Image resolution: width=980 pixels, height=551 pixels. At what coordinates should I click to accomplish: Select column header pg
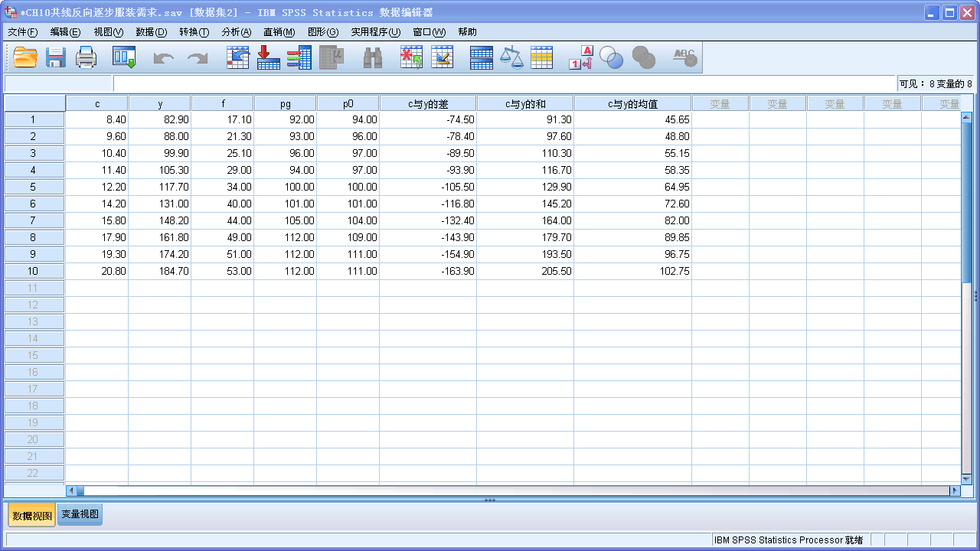point(285,103)
